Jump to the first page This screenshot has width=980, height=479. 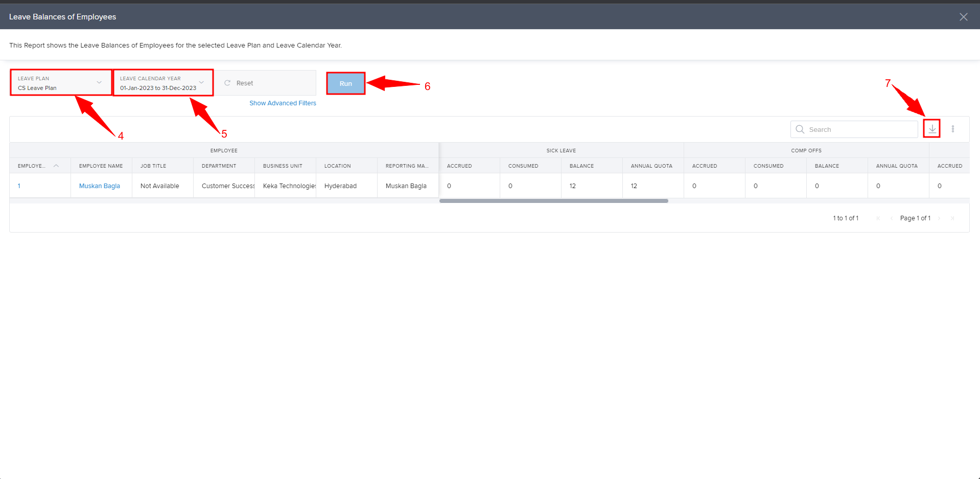tap(878, 218)
